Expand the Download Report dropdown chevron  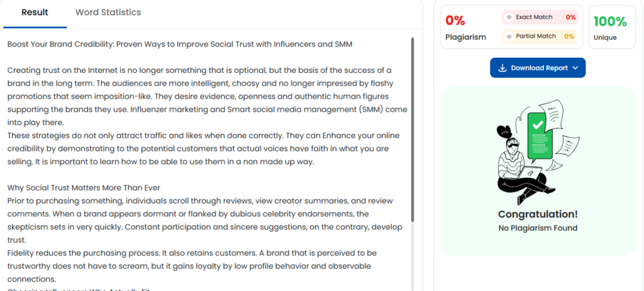coord(575,68)
